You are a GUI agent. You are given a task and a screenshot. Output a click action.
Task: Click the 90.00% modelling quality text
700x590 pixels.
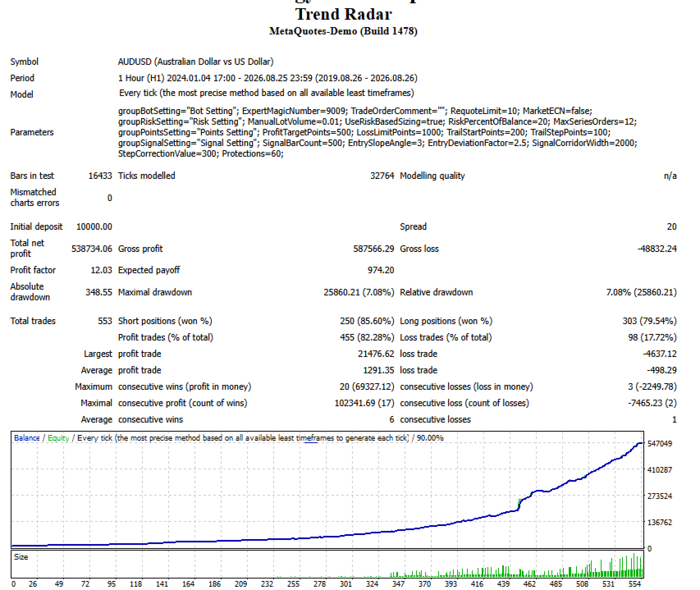[430, 438]
